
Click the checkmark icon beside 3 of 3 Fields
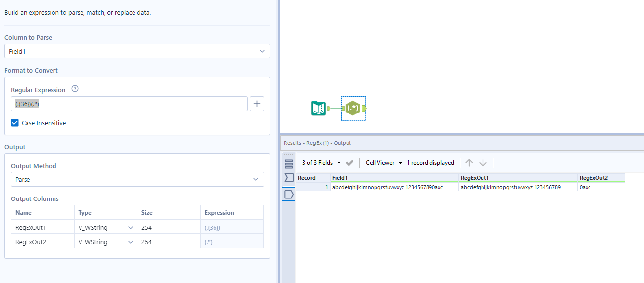(x=349, y=162)
